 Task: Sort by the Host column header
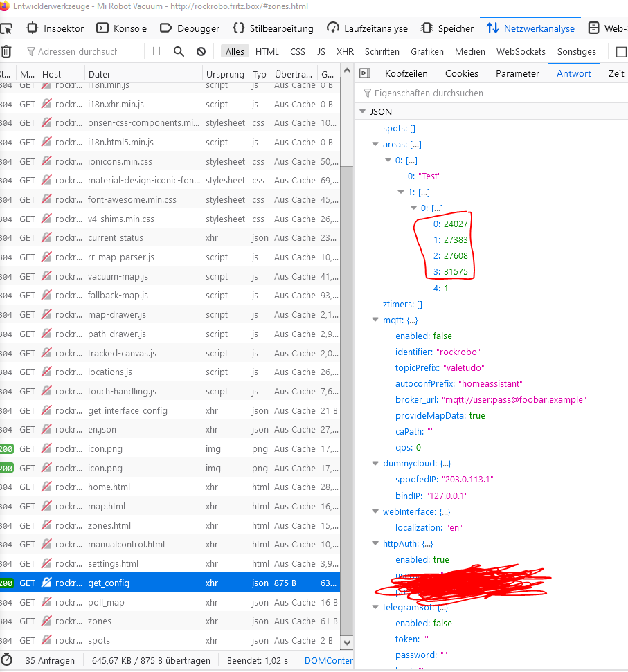tap(62, 74)
